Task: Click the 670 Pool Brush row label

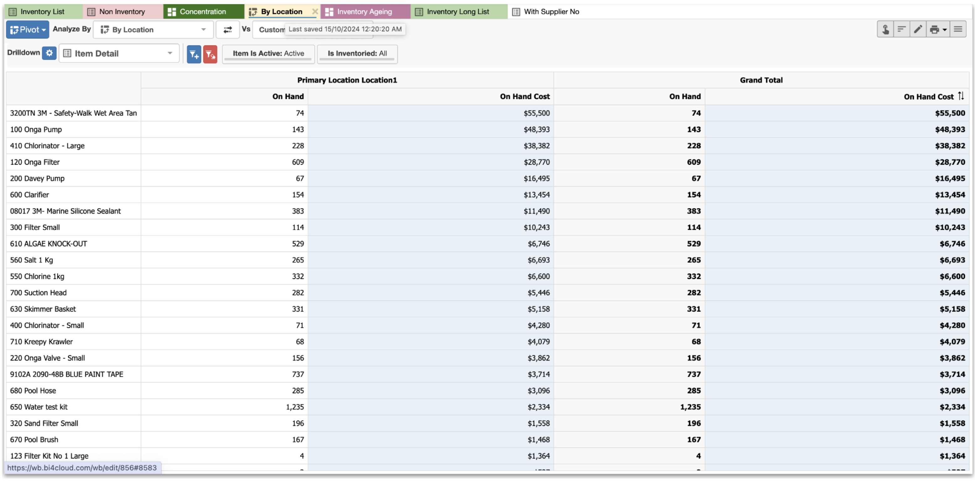Action: pyautogui.click(x=34, y=440)
